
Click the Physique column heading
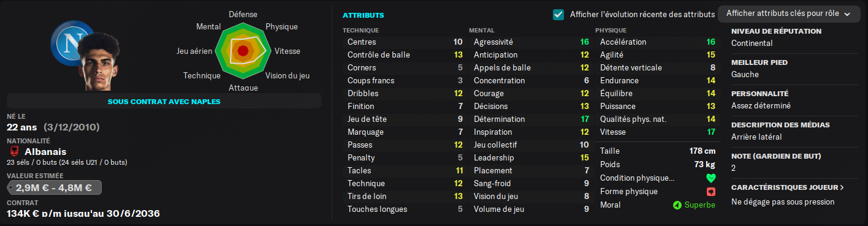click(x=611, y=30)
